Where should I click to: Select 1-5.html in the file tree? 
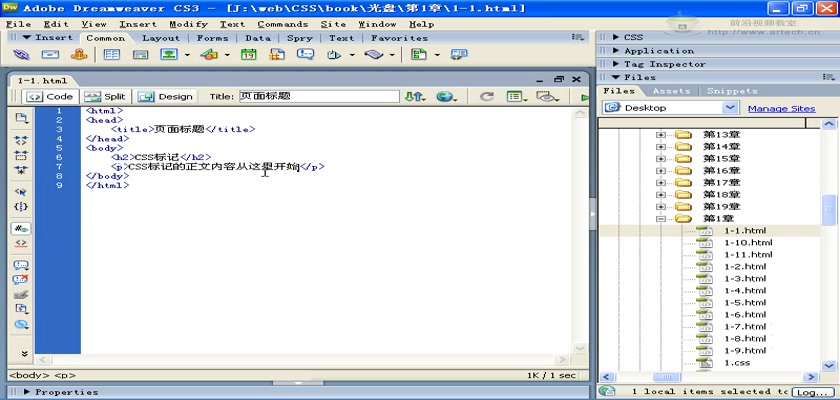point(745,303)
